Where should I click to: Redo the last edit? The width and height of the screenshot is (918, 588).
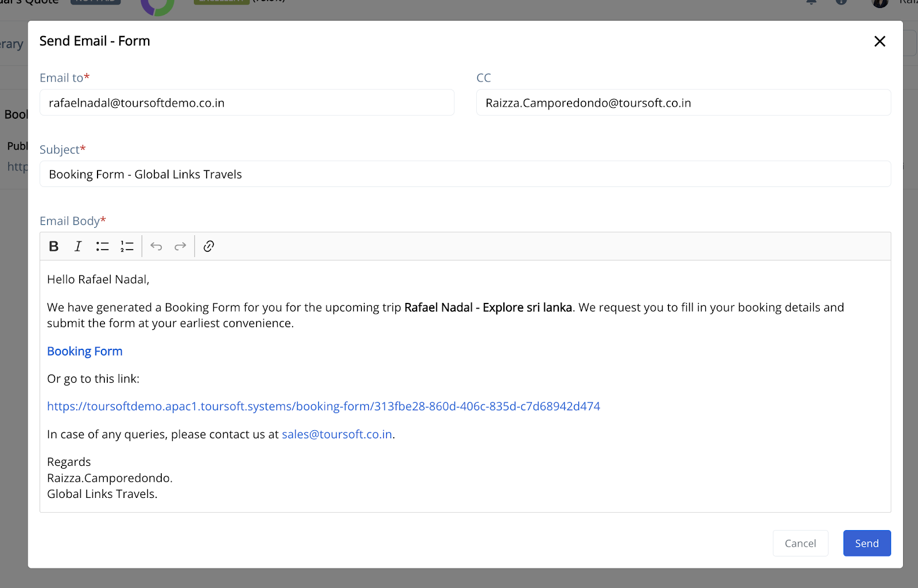point(180,246)
